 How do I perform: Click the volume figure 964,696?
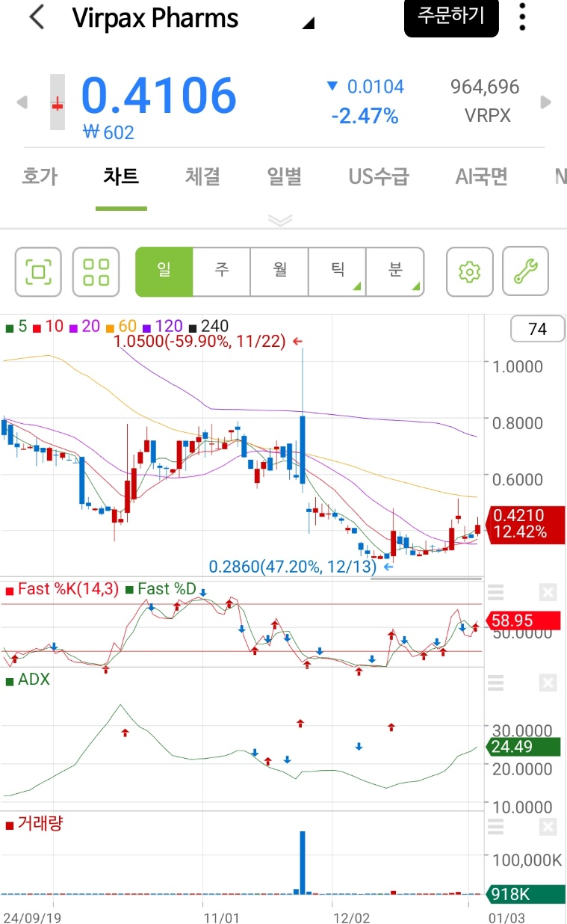click(485, 87)
